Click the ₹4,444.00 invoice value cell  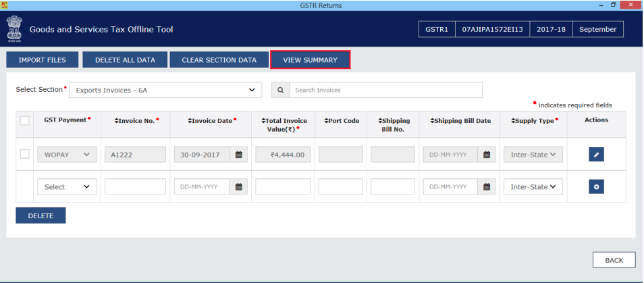pos(283,155)
